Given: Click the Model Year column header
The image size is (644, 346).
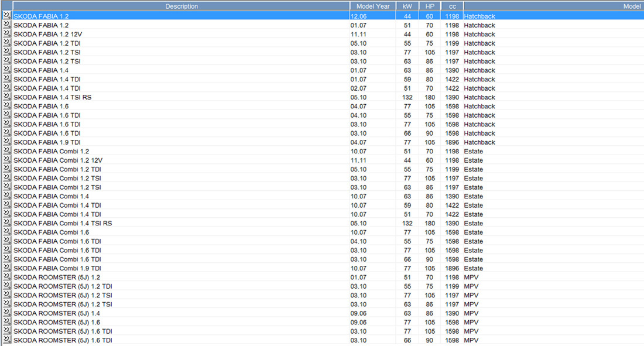Looking at the screenshot, I should (372, 6).
